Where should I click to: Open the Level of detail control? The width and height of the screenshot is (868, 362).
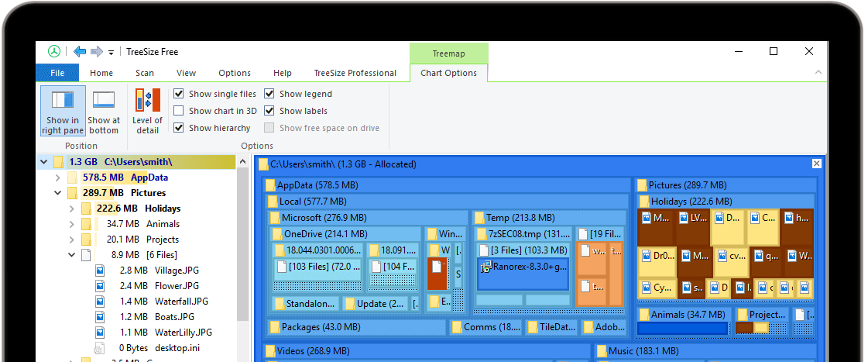coord(147,111)
